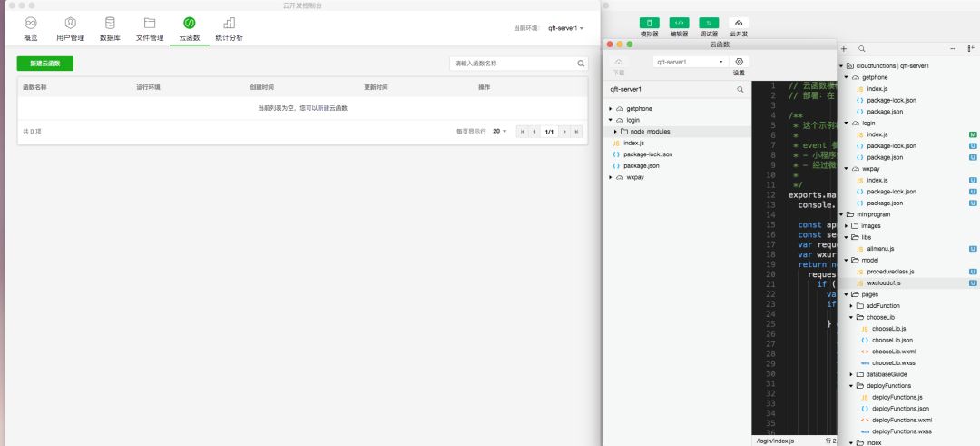The image size is (980, 446).
Task: Click the collapse panel icon in file explorer
Action: tap(971, 49)
